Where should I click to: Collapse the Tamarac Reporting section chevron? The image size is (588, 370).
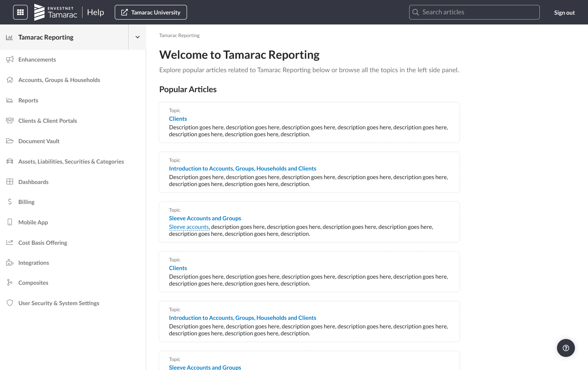[x=137, y=37]
